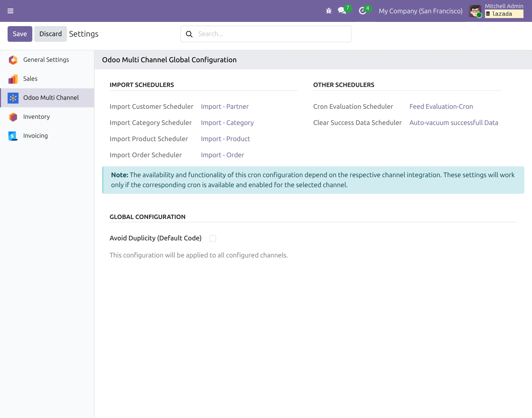Open the Import - Partner scheduler link
The height and width of the screenshot is (418, 532).
click(225, 106)
